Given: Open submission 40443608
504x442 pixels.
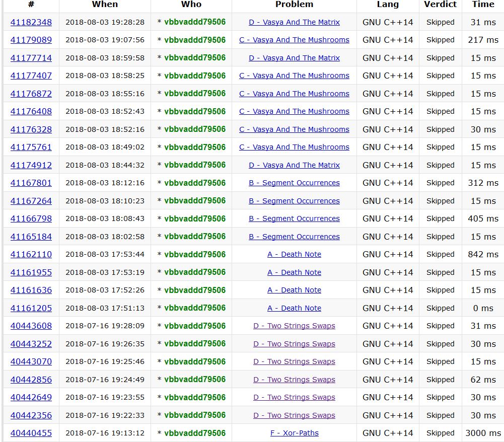Looking at the screenshot, I should coord(31,326).
